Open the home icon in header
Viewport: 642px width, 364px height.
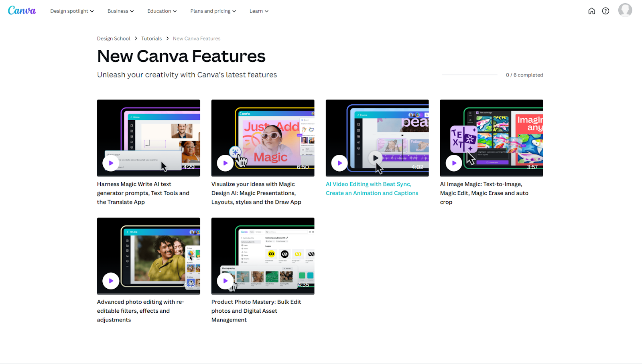tap(591, 11)
